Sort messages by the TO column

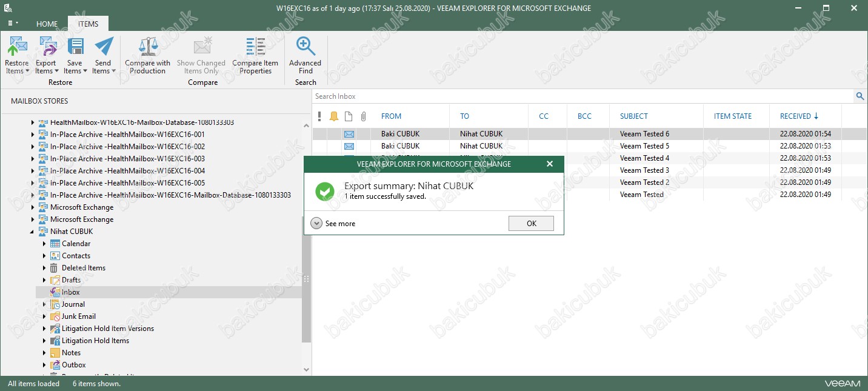tap(465, 116)
